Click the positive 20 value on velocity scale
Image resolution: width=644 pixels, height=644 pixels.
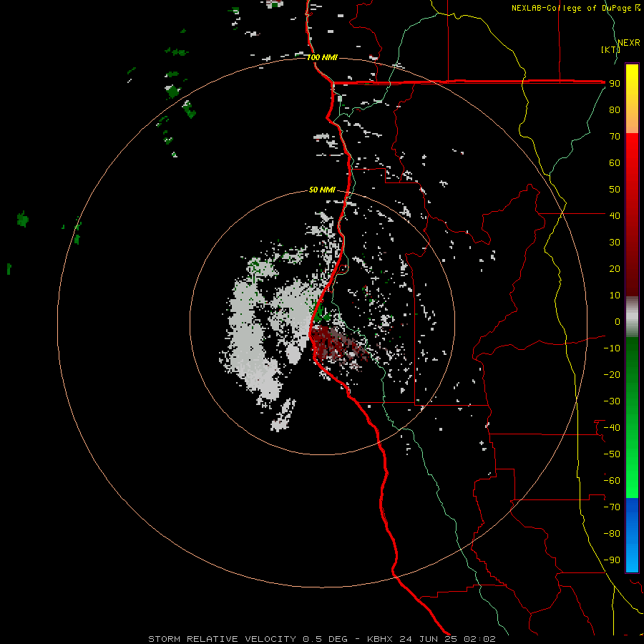(615, 268)
